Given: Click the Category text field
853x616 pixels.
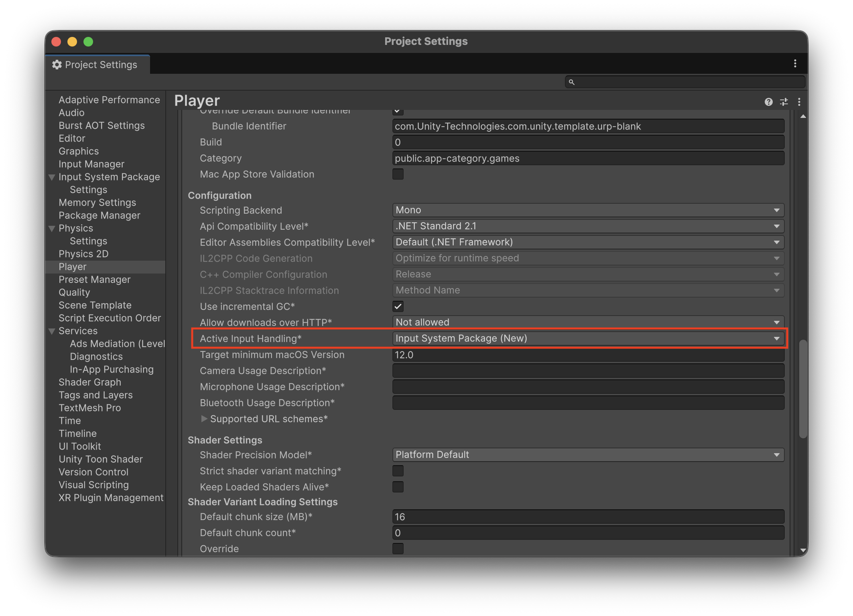Looking at the screenshot, I should pos(588,158).
